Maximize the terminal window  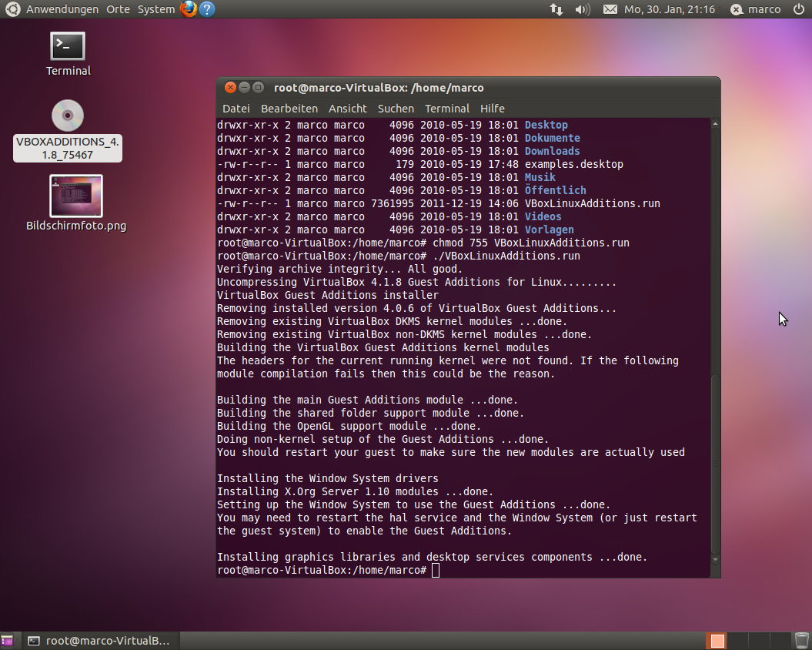click(259, 88)
